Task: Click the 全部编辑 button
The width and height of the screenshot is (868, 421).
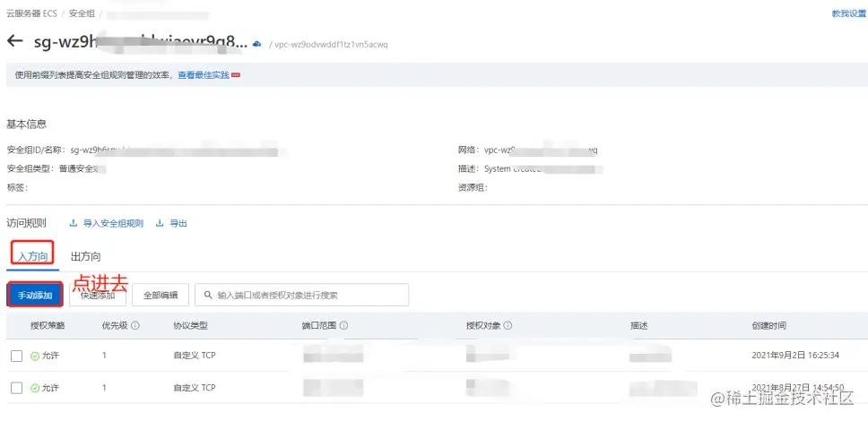Action: (x=161, y=296)
